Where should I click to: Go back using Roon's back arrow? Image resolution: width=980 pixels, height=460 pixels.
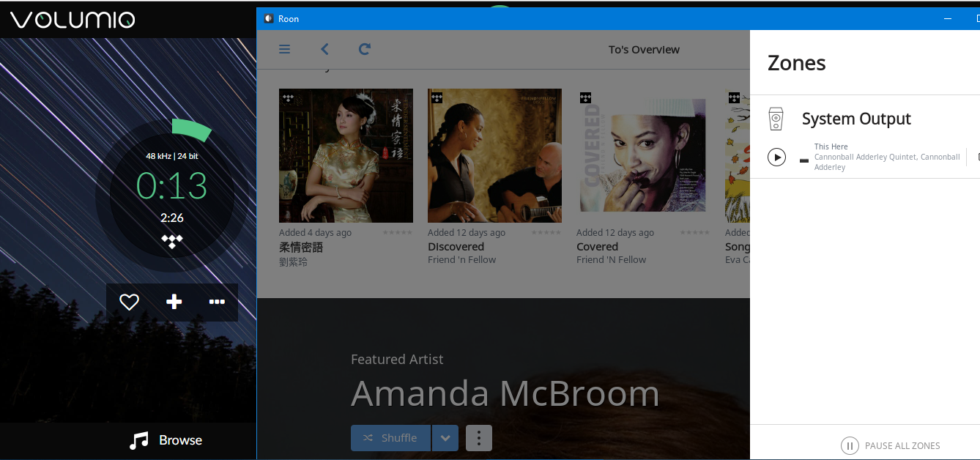pyautogui.click(x=324, y=49)
